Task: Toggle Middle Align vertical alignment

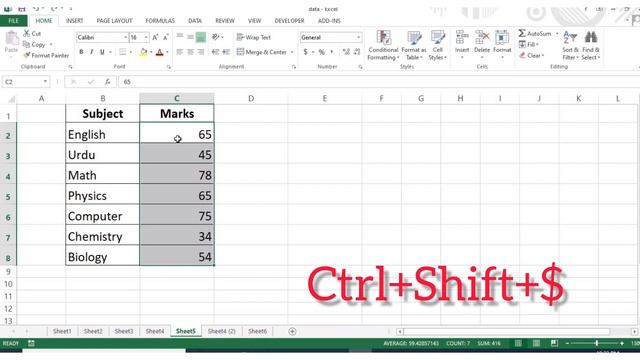Action: point(190,37)
